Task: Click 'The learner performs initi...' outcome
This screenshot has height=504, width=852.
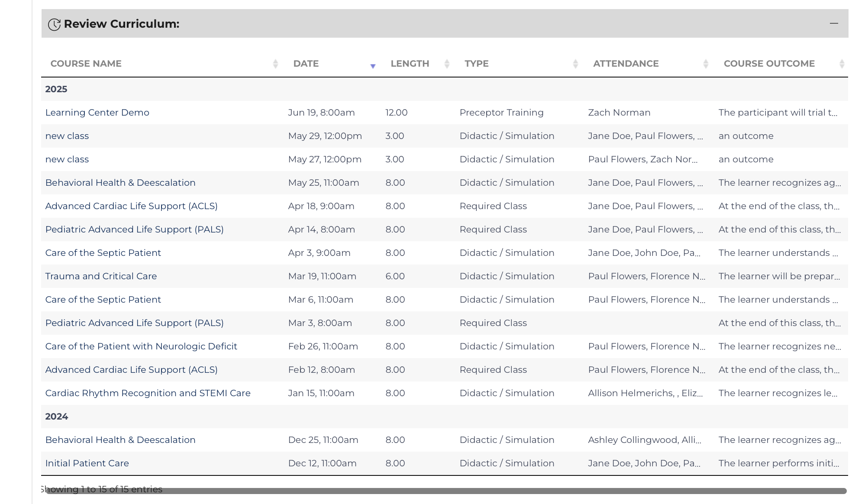Action: [779, 463]
